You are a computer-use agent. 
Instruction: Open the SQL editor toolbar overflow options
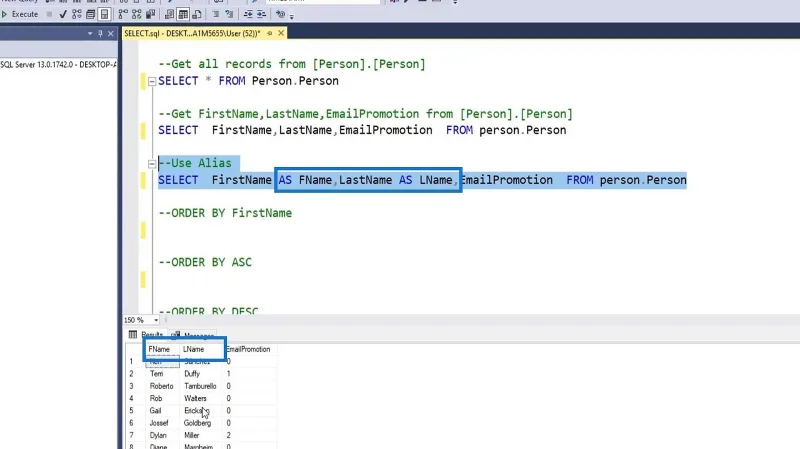tap(292, 16)
